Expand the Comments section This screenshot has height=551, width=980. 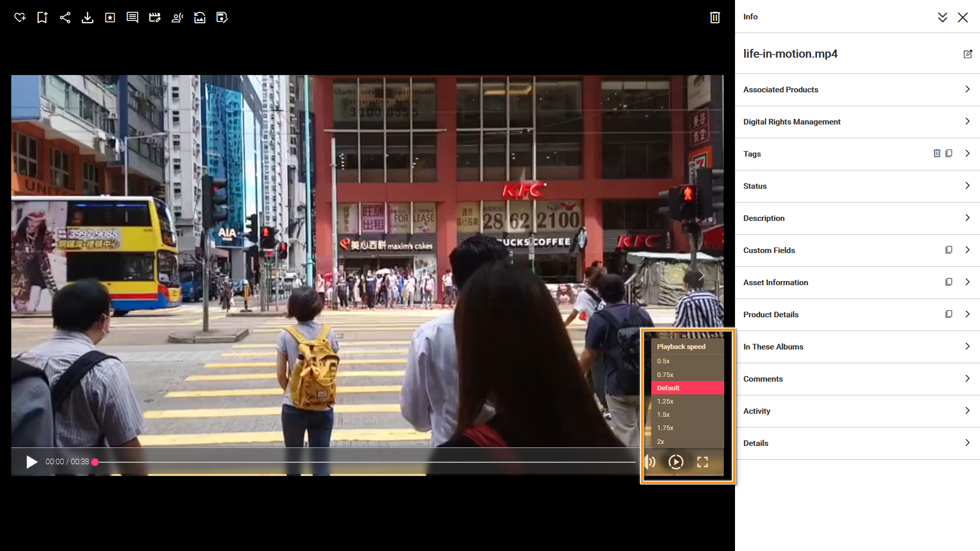pos(857,379)
